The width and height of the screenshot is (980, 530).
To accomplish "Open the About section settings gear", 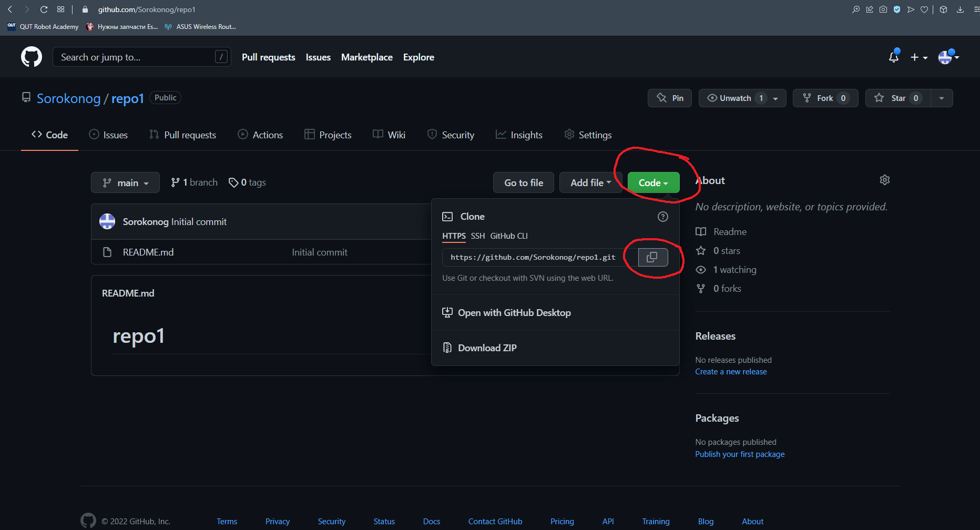I will (885, 180).
